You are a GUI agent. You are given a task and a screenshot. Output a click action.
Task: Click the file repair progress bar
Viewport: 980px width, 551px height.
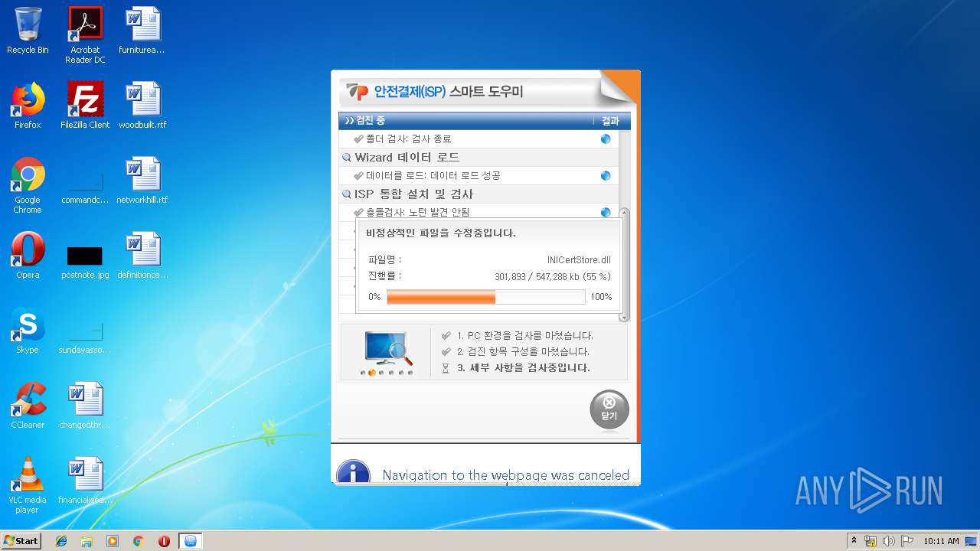tap(486, 297)
